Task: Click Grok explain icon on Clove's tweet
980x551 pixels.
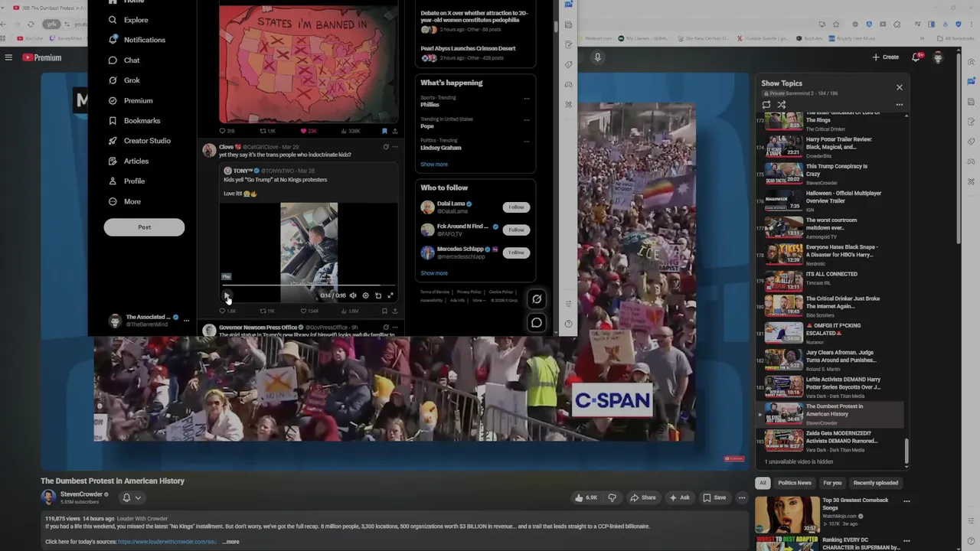Action: [x=386, y=147]
